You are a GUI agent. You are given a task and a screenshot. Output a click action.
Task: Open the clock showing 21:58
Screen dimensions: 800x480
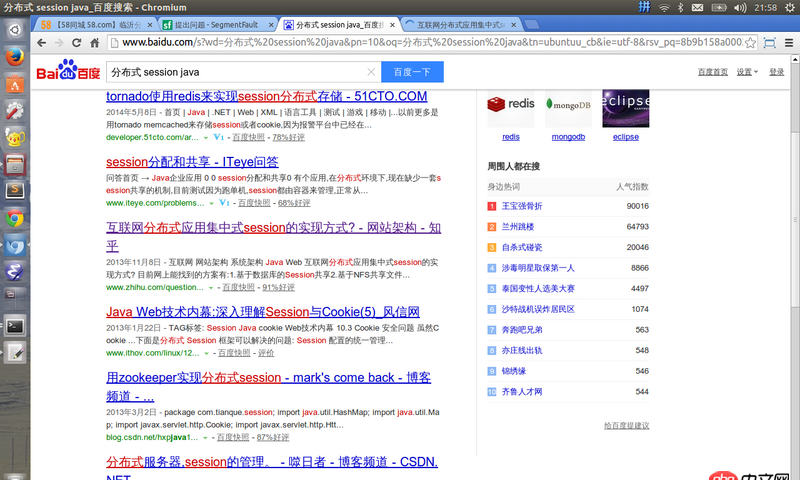coord(765,8)
